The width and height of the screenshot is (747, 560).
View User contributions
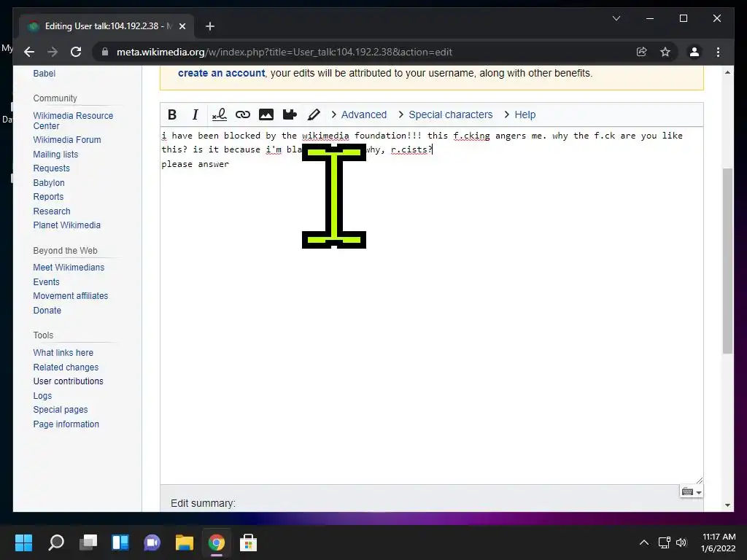point(68,381)
